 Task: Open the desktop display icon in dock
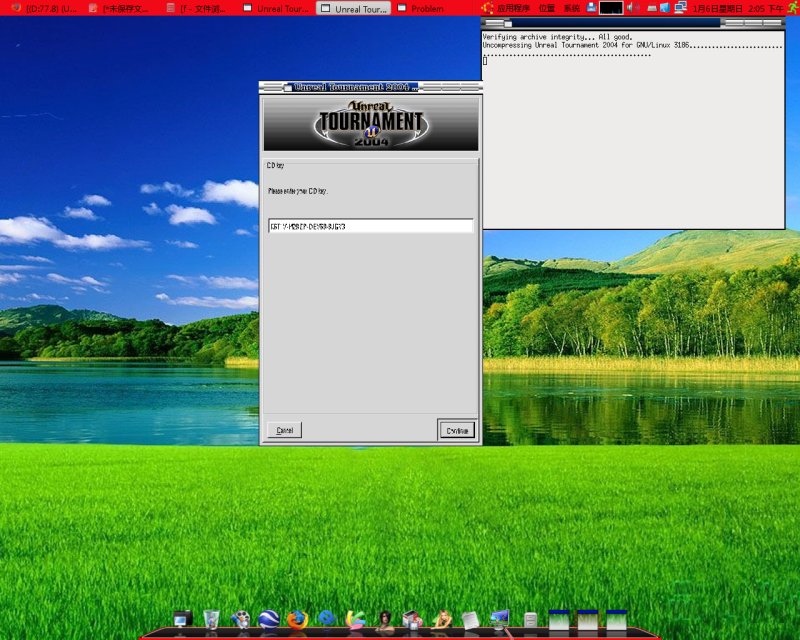click(x=499, y=619)
